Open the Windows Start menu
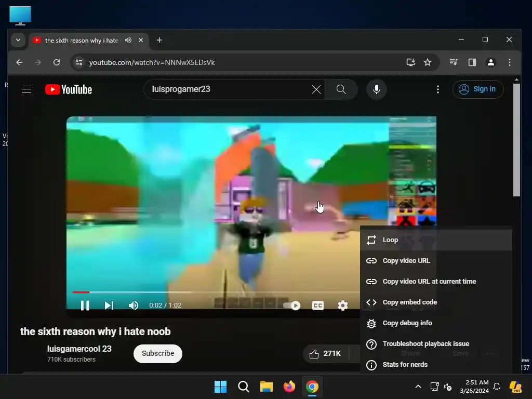Viewport: 532px width, 399px height. (220, 387)
